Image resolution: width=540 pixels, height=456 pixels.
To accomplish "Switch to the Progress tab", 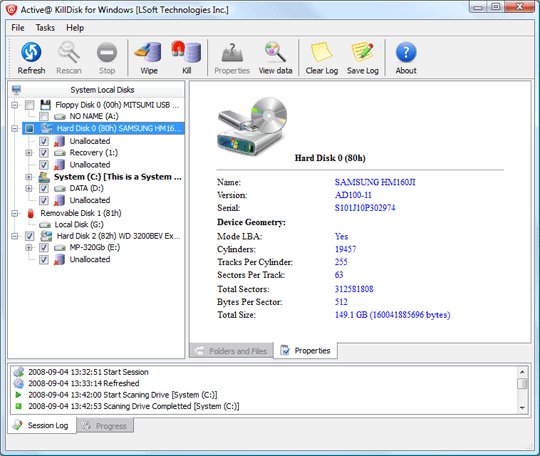I will 105,426.
